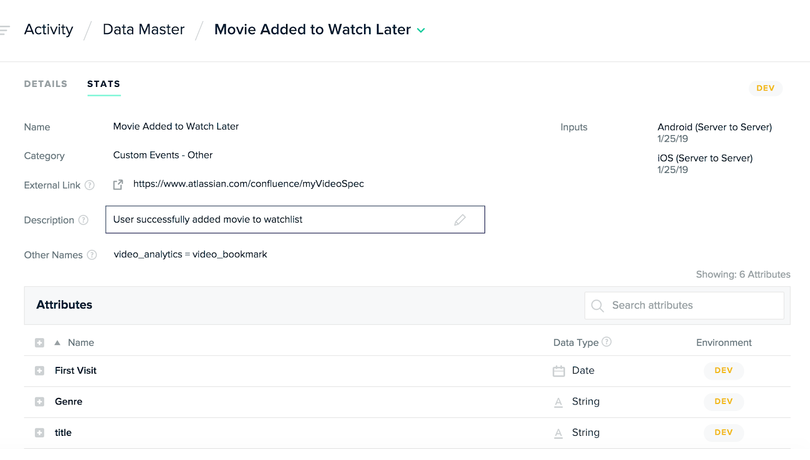Expand the First Visit attribute row

39,371
